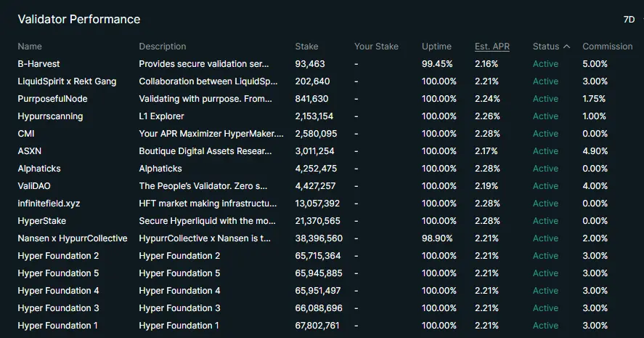644x338 pixels.
Task: Click the 2.26% Est. APR value
Action: (x=487, y=116)
